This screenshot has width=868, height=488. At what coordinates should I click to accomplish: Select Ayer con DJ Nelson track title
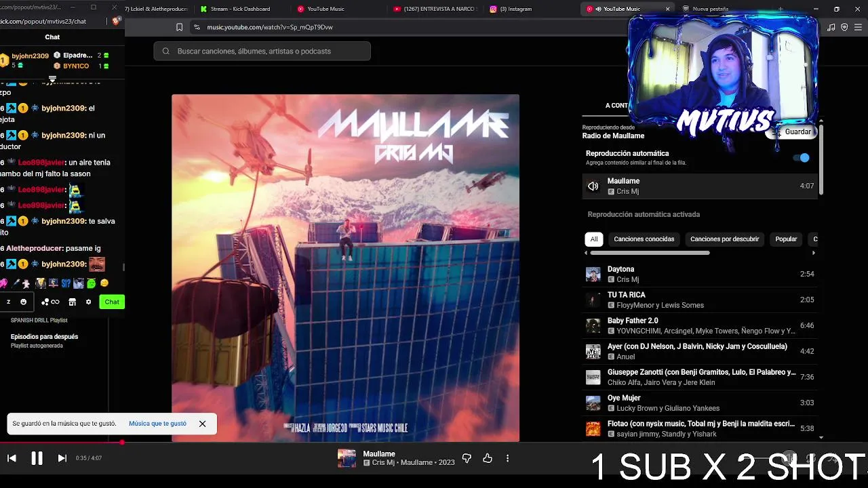click(x=697, y=346)
